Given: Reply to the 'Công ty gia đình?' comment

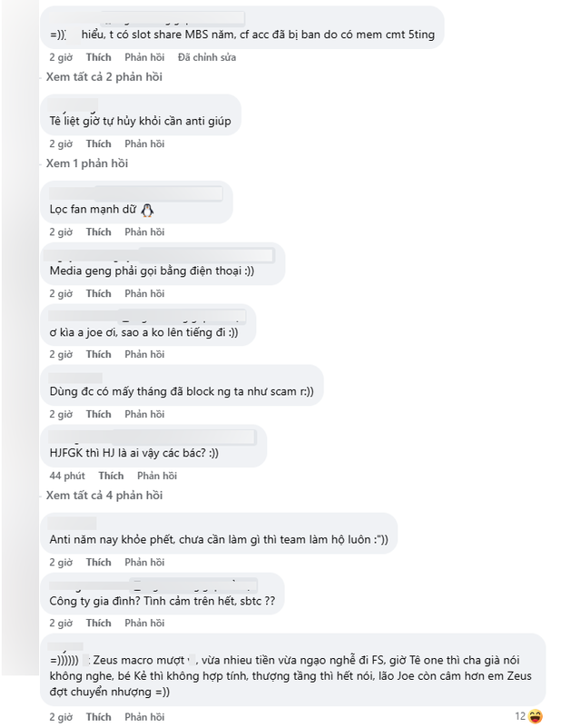Looking at the screenshot, I should click(144, 624).
